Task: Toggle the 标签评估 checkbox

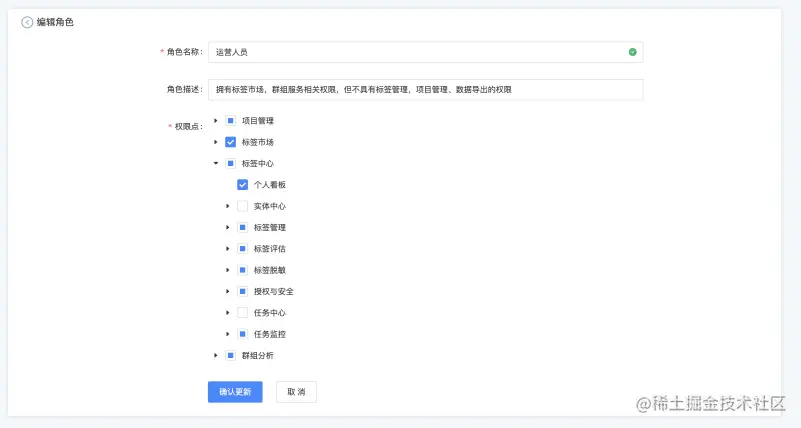Action: click(243, 249)
